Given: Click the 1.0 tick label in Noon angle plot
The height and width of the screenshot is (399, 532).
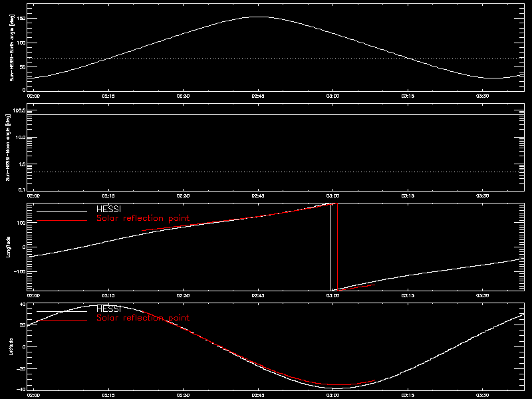Looking at the screenshot, I should click(x=22, y=164).
